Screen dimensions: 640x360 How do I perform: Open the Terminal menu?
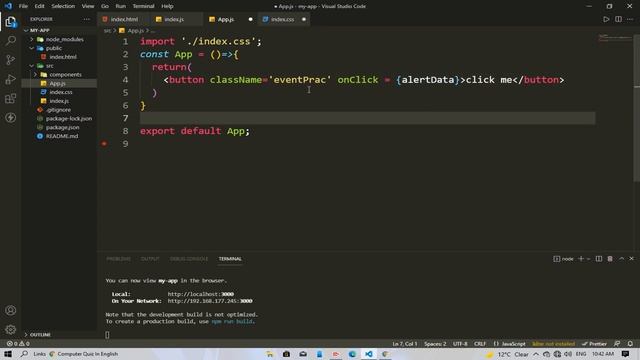click(143, 6)
